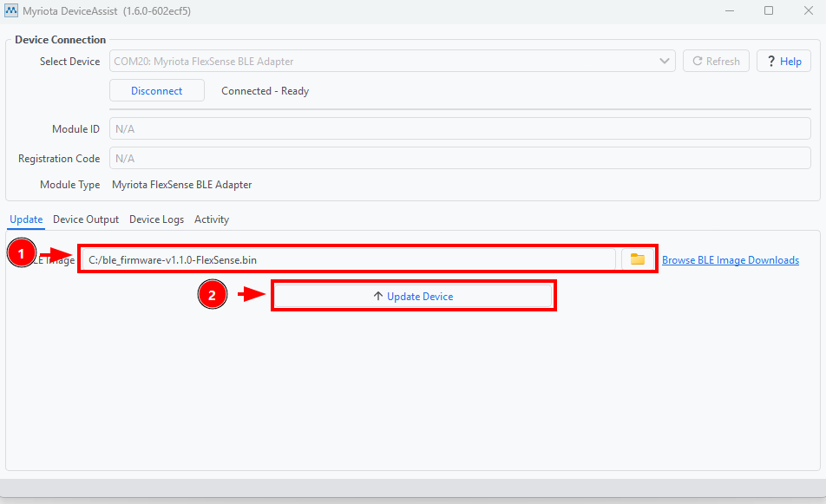Screen dimensions: 826x504
Task: Click the Registration Code field
Action: pos(460,158)
